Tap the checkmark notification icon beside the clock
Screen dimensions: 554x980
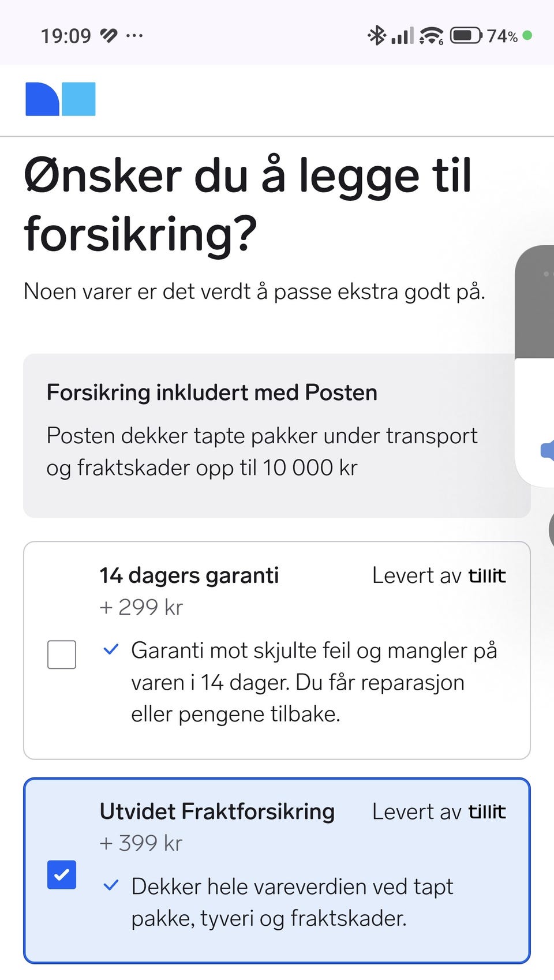(x=108, y=36)
